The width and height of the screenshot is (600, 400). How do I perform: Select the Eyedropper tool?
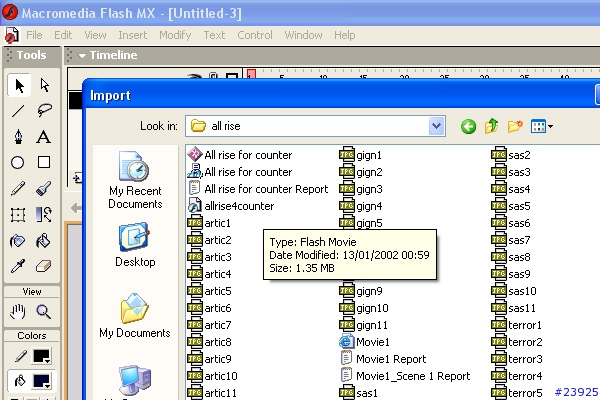click(18, 266)
